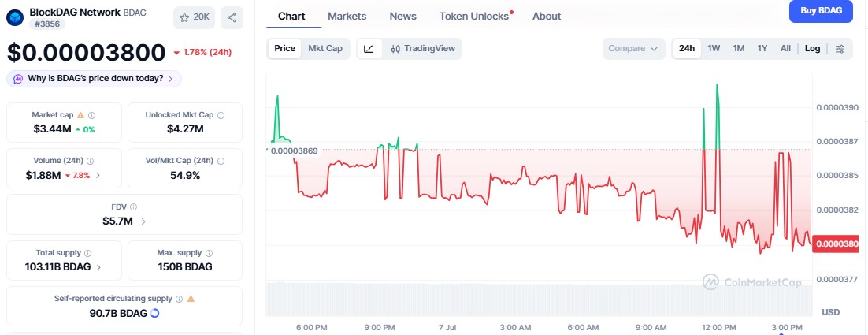Select the 1W time range
Image resolution: width=868 pixels, height=335 pixels.
[x=714, y=49]
